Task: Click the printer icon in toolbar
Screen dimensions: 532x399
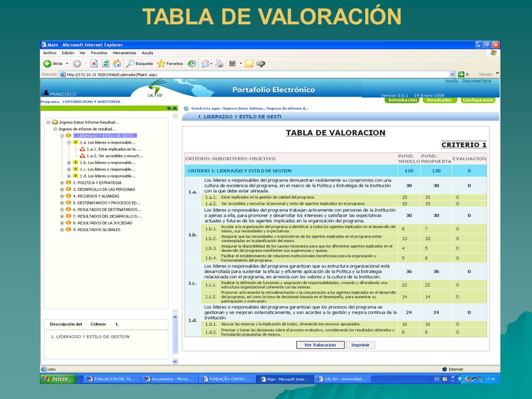Action: tap(219, 63)
